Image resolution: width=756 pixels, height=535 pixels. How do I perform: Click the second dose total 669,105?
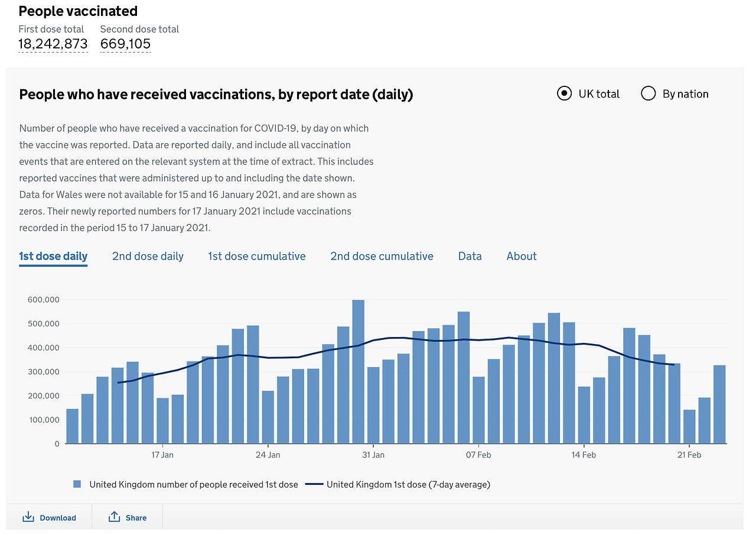125,44
